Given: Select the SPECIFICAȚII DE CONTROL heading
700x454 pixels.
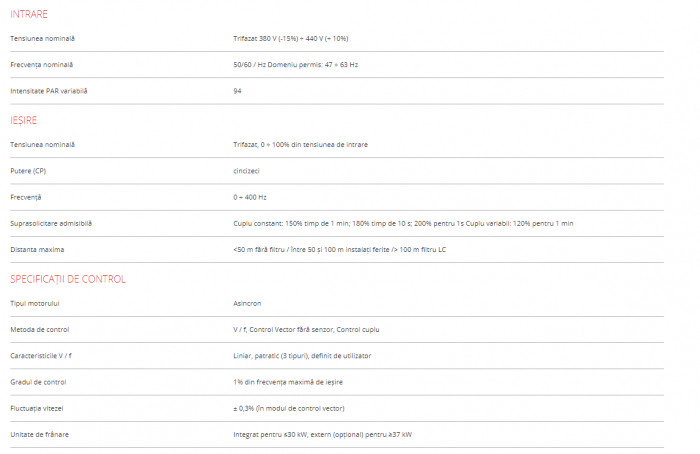Looking at the screenshot, I should pos(68,278).
